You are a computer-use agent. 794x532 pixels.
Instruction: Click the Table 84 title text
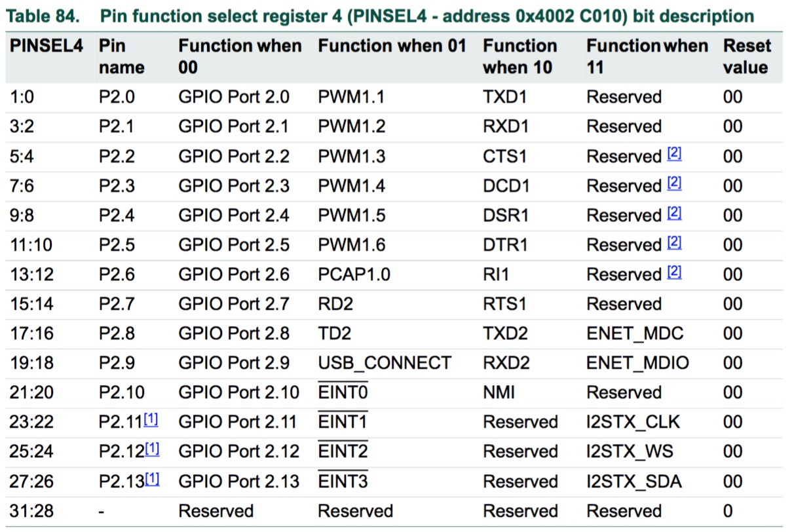pyautogui.click(x=380, y=16)
